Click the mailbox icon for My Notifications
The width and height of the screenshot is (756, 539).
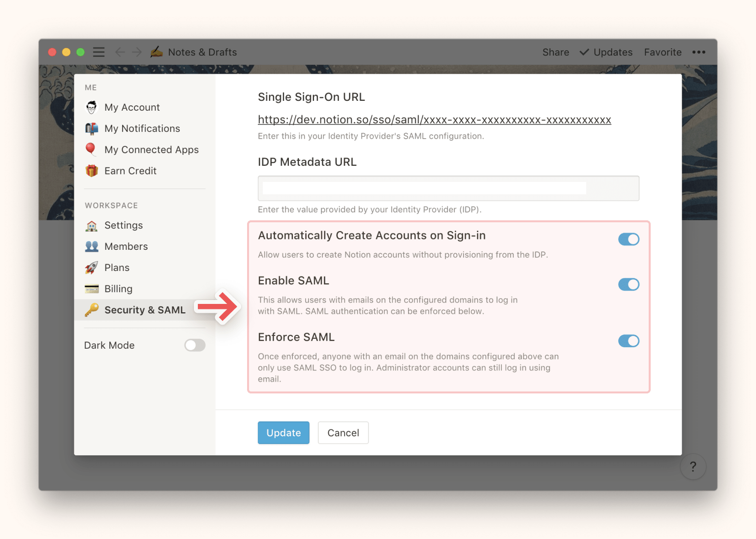pyautogui.click(x=92, y=128)
